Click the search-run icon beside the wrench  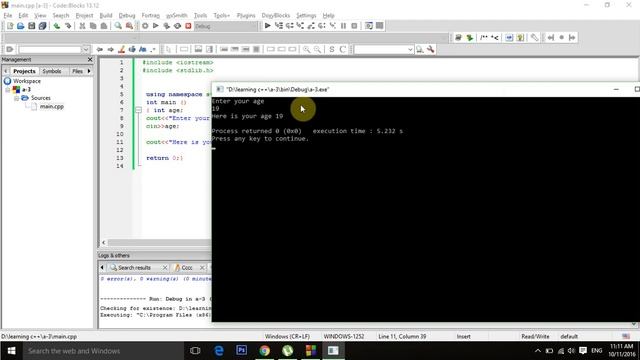pyautogui.click(x=420, y=49)
